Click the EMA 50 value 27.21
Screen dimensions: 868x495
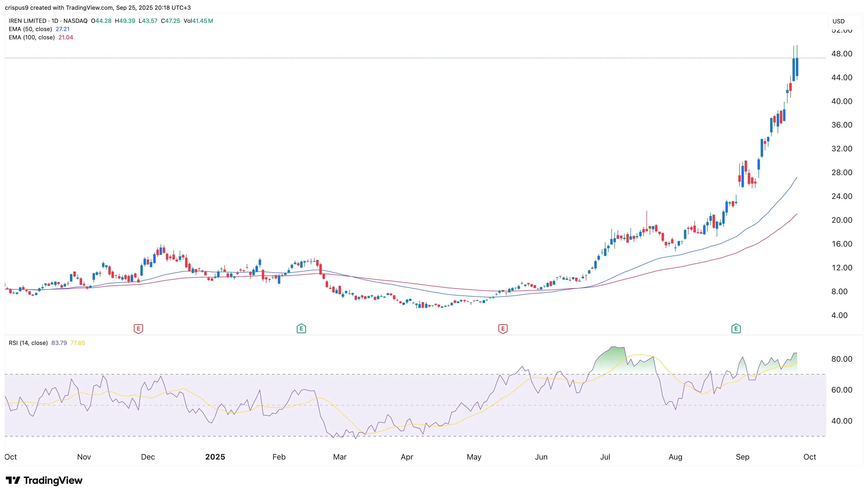[x=62, y=29]
